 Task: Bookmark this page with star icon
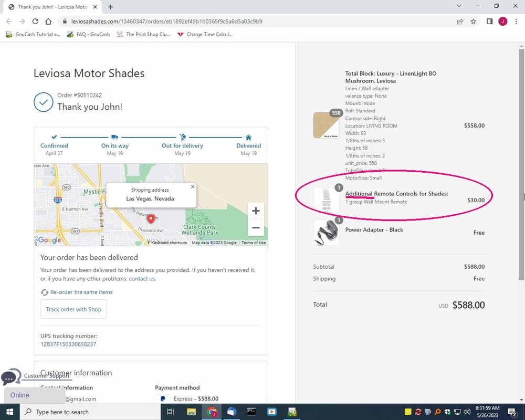(x=473, y=22)
